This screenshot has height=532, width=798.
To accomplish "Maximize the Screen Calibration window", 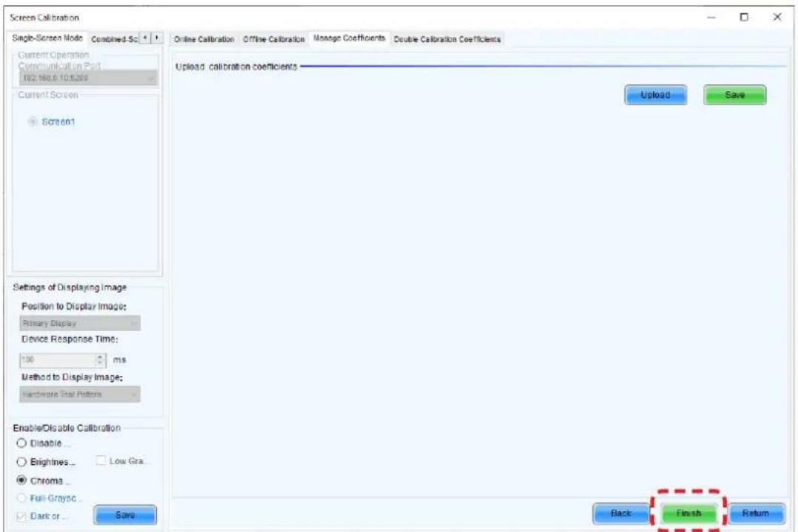I will click(744, 17).
